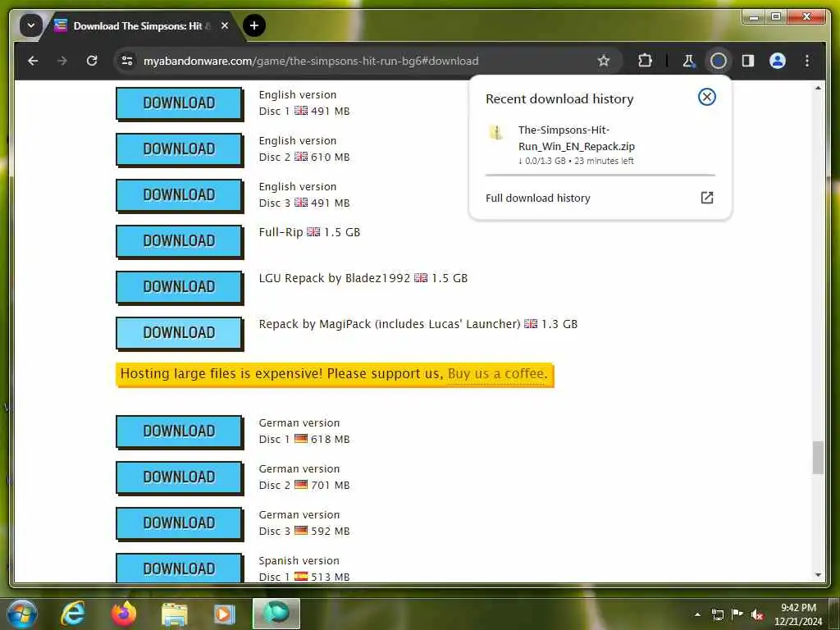Viewport: 840px width, 630px height.
Task: Cancel the zip download in popup
Action: tap(706, 97)
